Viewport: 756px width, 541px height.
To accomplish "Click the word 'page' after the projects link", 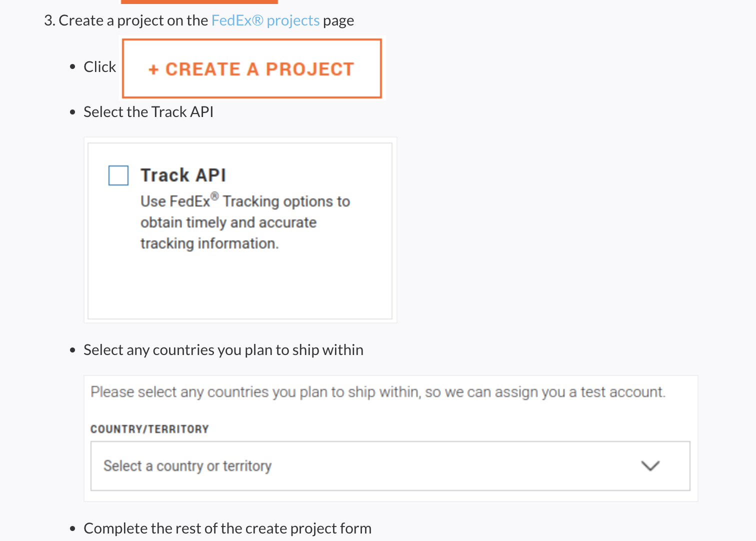I will (338, 20).
